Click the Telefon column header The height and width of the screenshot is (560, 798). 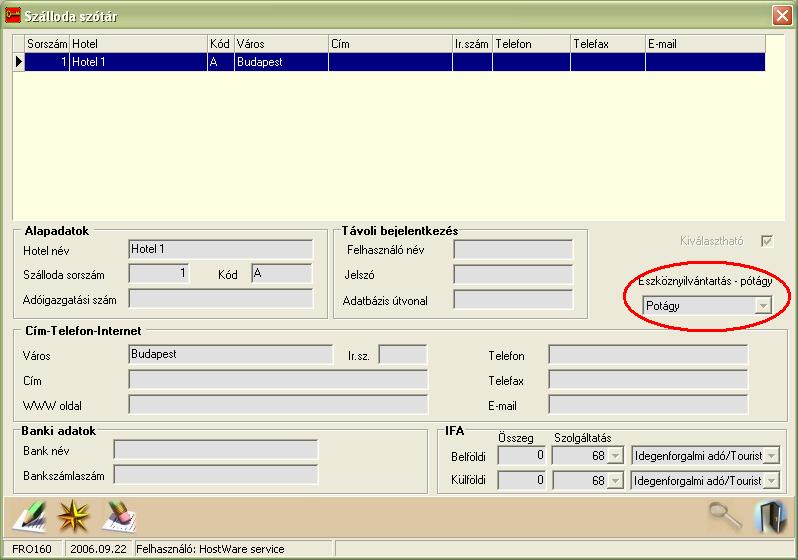(531, 44)
